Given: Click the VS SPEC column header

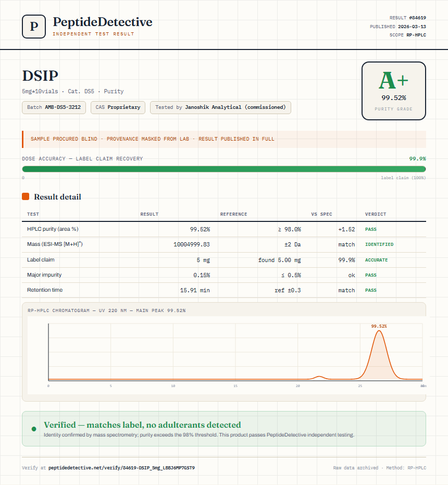Looking at the screenshot, I should coord(321,214).
